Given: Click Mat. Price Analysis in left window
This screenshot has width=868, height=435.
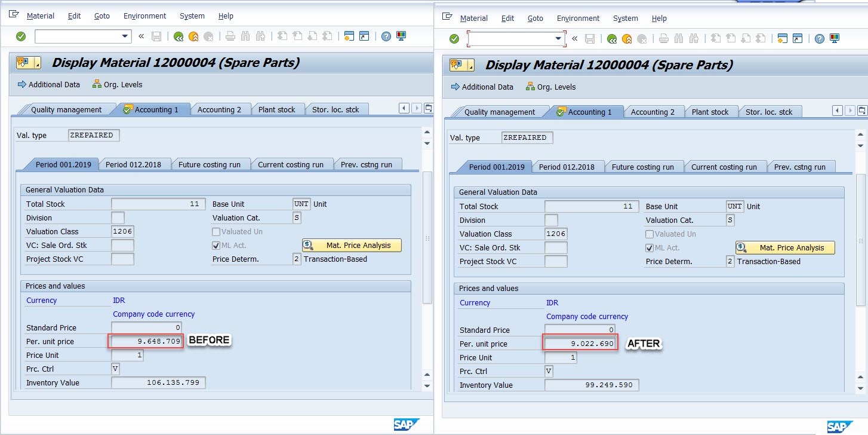Looking at the screenshot, I should click(x=352, y=245).
